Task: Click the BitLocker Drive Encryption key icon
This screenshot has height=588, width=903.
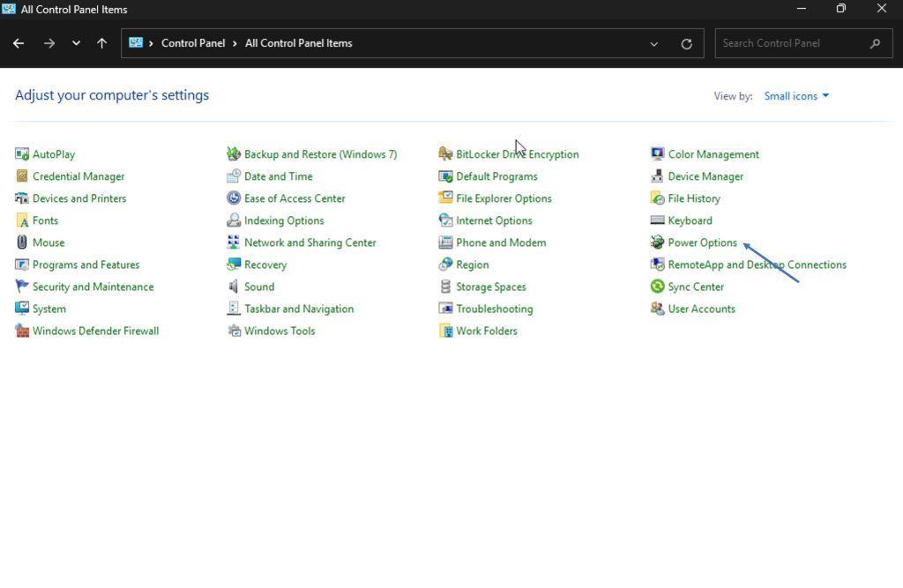Action: (445, 153)
